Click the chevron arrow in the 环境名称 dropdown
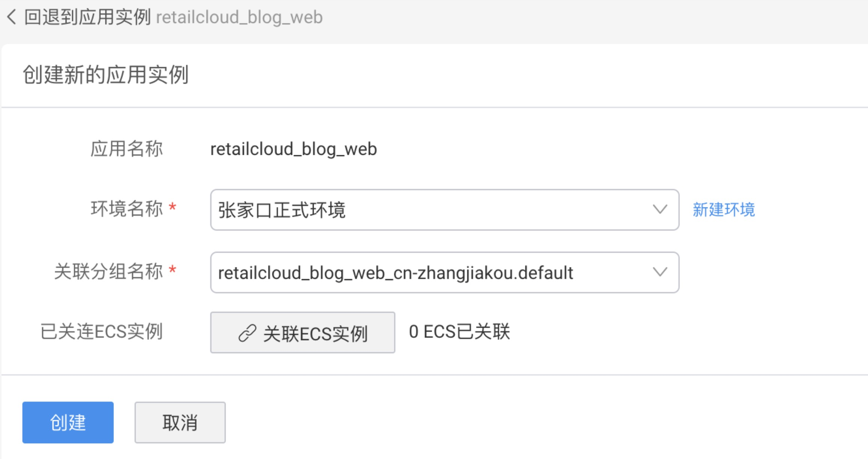This screenshot has height=459, width=868. point(660,209)
